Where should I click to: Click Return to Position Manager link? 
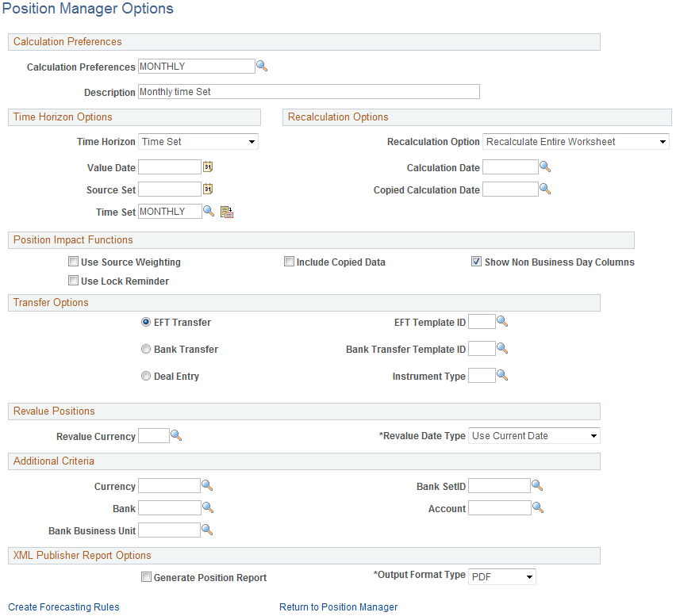click(x=339, y=606)
